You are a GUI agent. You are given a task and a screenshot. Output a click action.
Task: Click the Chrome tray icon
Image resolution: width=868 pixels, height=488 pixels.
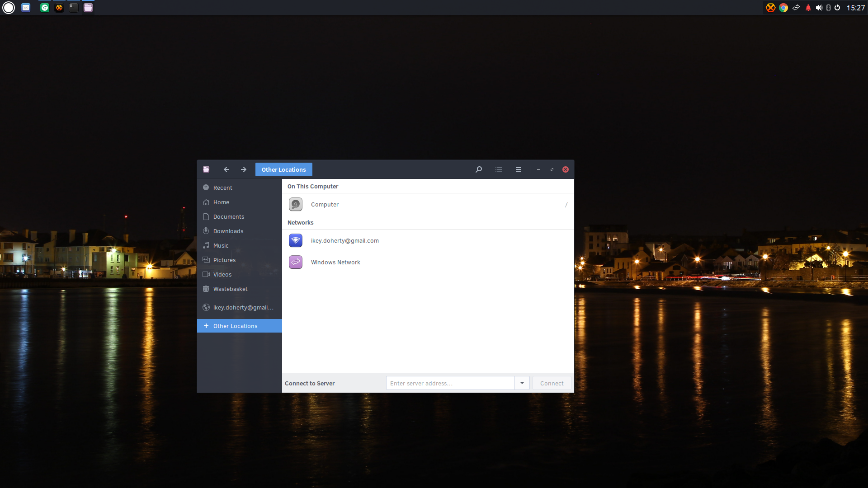783,8
